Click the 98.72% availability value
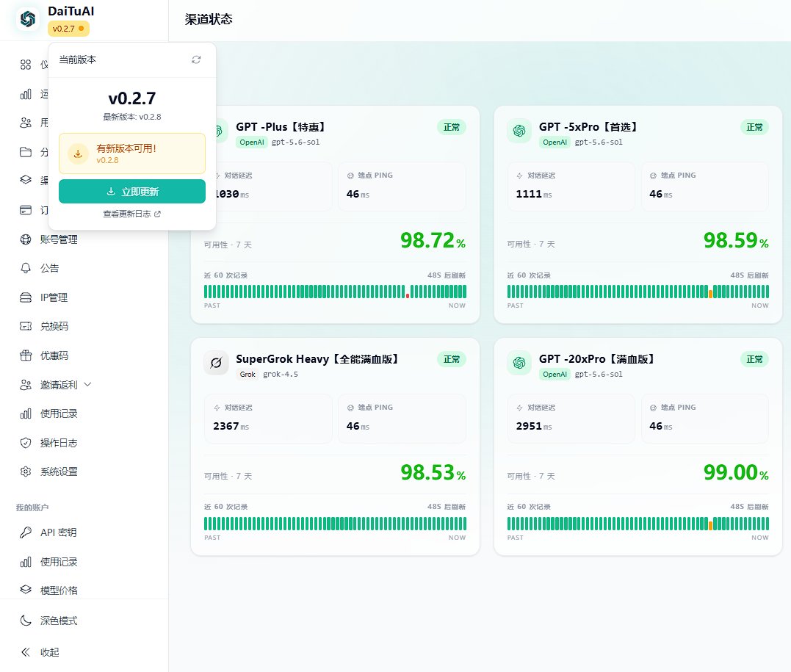 (433, 240)
